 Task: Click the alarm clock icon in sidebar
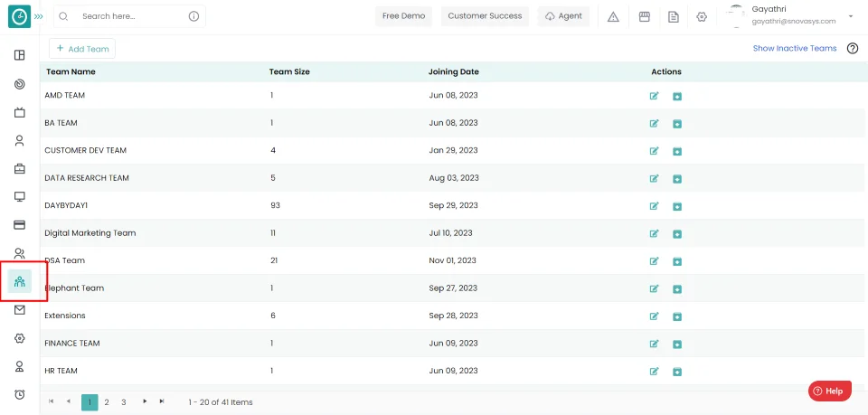pyautogui.click(x=20, y=394)
